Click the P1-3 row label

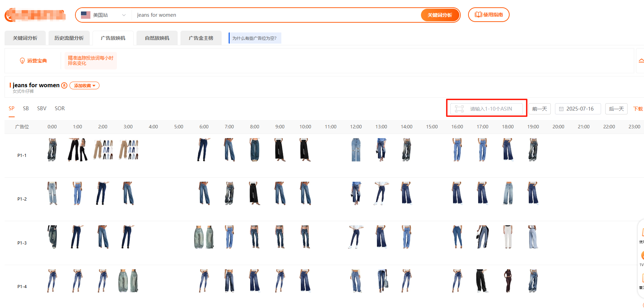22,243
